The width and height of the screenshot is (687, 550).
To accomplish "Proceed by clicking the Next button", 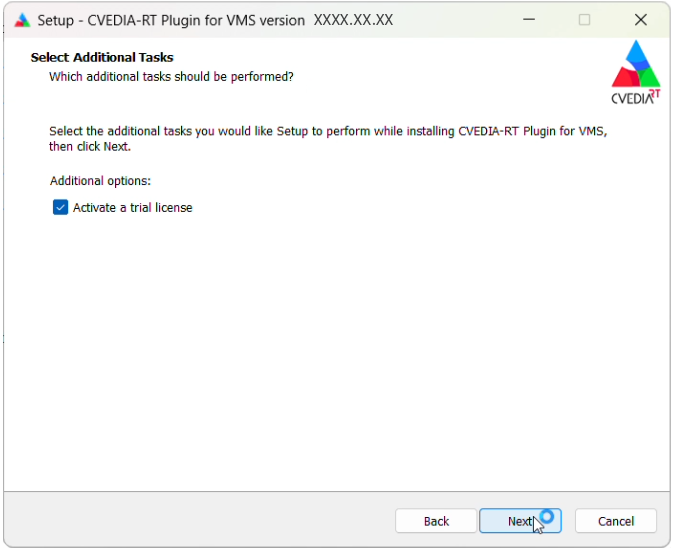I will pos(520,521).
